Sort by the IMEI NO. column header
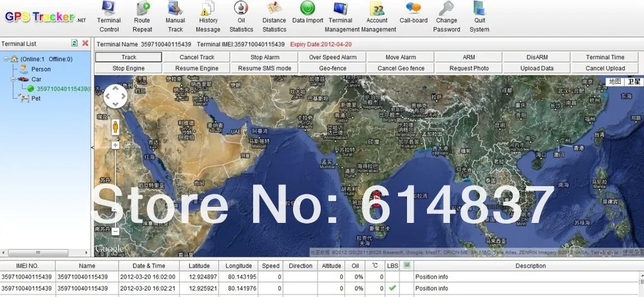The width and height of the screenshot is (644, 297). tap(28, 266)
